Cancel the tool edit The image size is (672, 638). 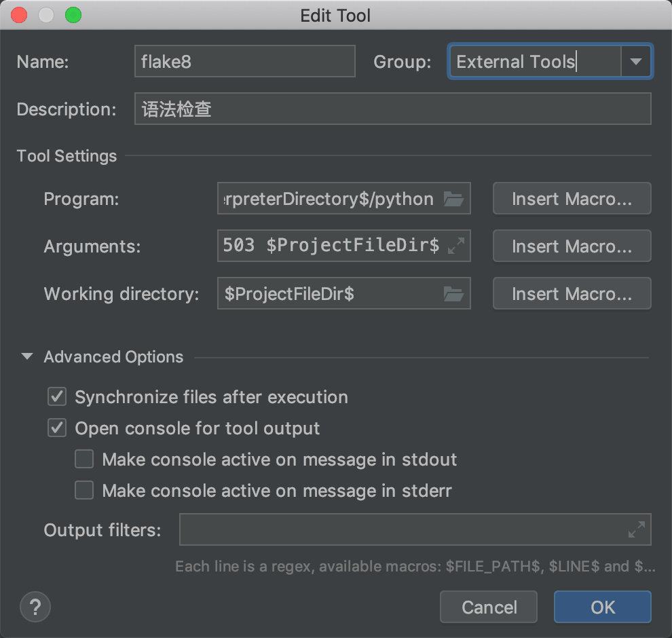tap(489, 607)
